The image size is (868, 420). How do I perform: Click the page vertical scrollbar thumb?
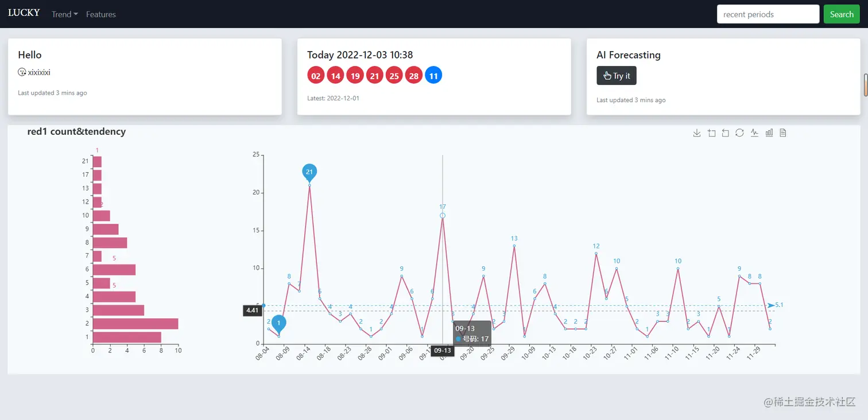[x=866, y=85]
